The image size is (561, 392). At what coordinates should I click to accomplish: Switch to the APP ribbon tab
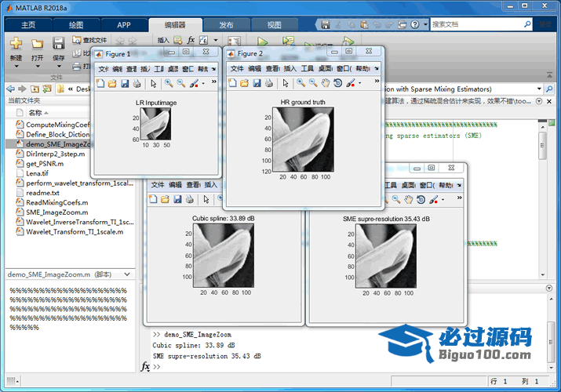(x=124, y=24)
